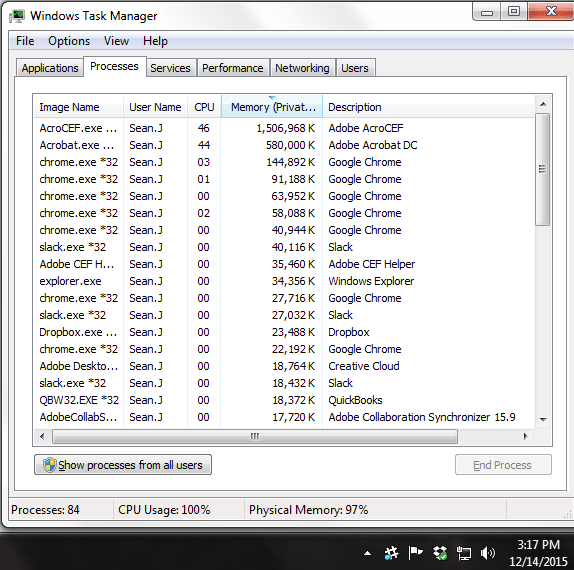Select the Adobe CEF Helper process
The width and height of the screenshot is (574, 570).
click(284, 264)
